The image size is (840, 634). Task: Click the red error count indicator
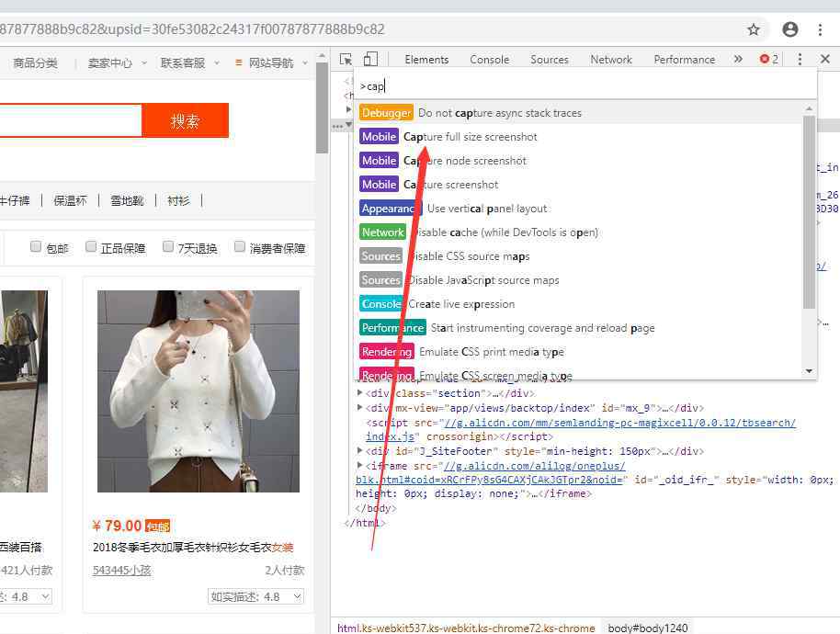[x=768, y=60]
